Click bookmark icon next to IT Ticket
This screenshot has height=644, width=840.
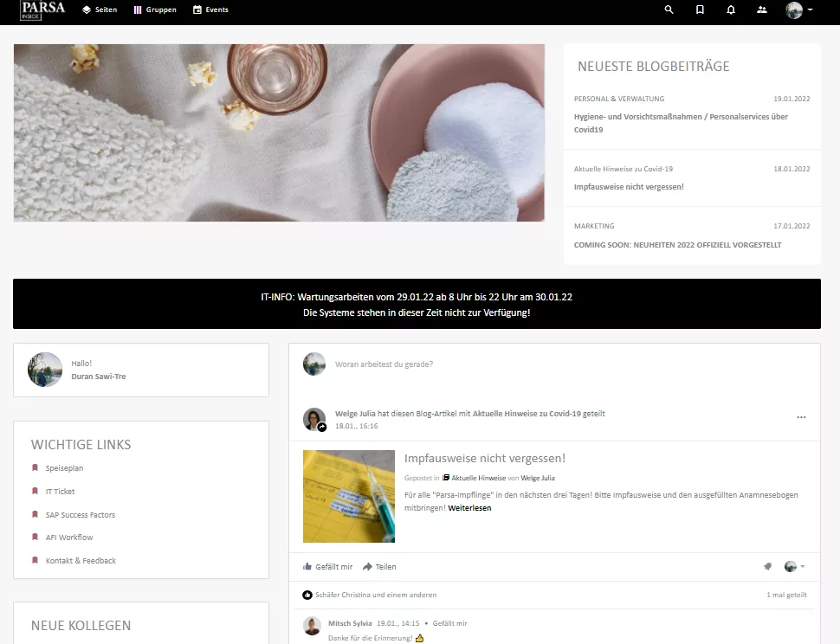(x=35, y=492)
